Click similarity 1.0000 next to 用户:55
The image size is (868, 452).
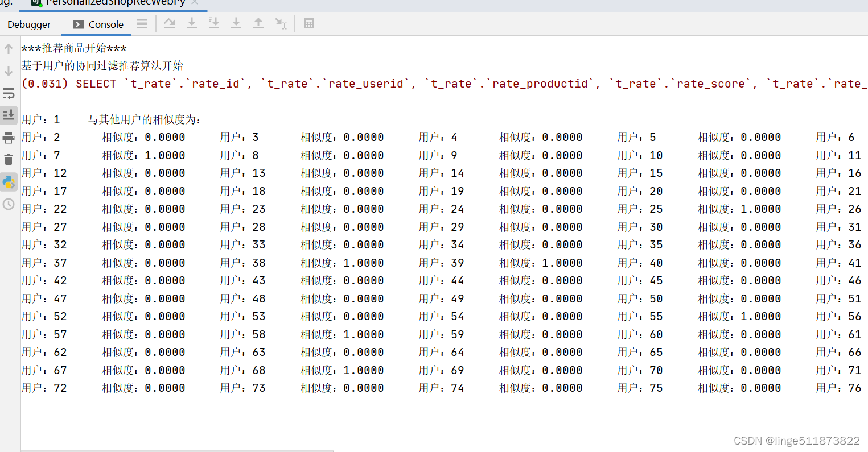pyautogui.click(x=761, y=316)
